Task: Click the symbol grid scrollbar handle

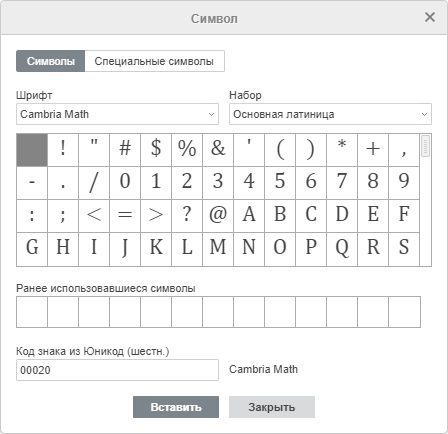Action: [x=426, y=146]
